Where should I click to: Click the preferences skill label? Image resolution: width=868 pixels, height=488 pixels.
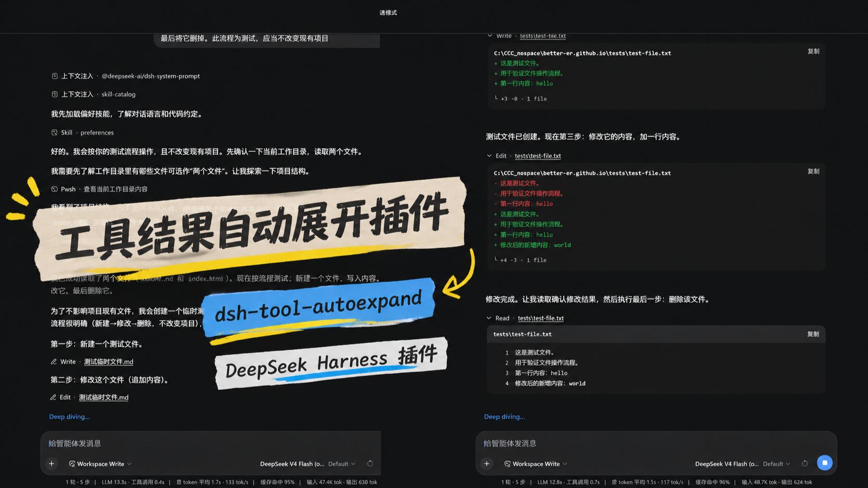[97, 132]
